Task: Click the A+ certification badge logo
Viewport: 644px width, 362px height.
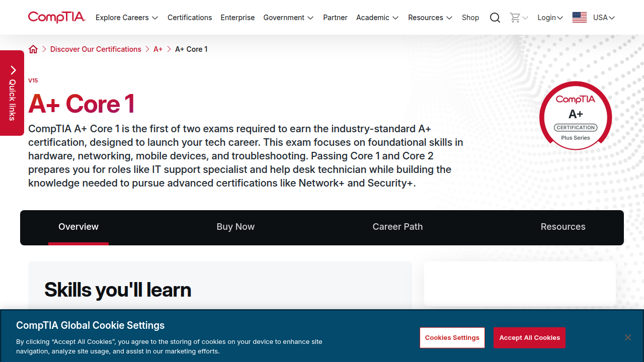Action: point(576,116)
